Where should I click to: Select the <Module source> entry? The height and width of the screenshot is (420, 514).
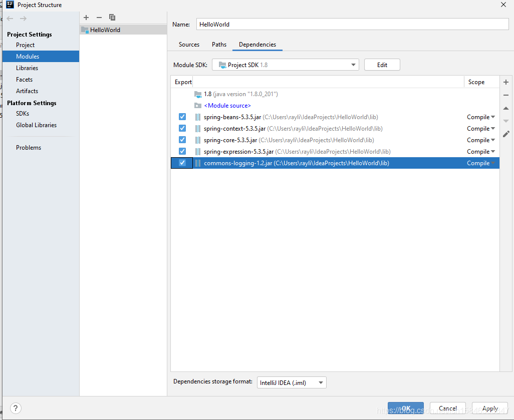pyautogui.click(x=227, y=106)
